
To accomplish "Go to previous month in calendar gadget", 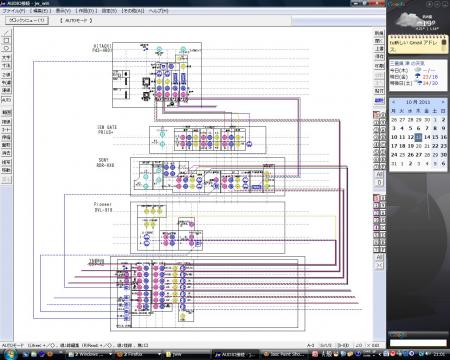I will (x=393, y=102).
